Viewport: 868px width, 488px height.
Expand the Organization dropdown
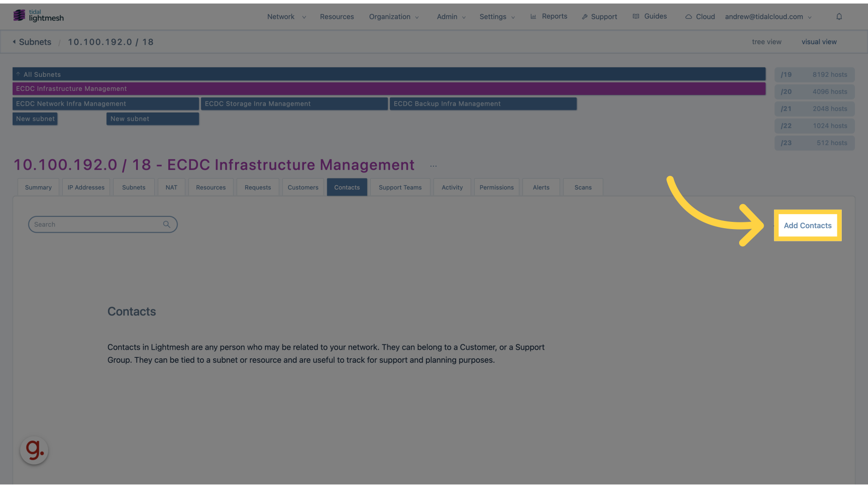click(394, 17)
